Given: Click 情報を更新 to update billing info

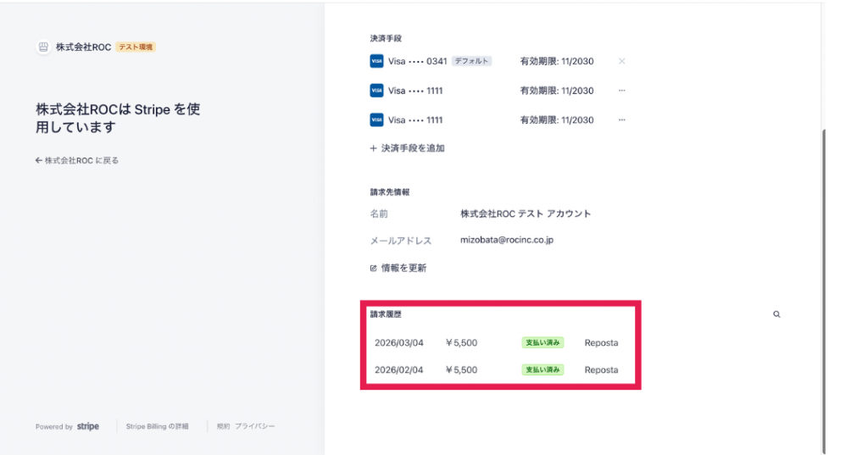Looking at the screenshot, I should click(x=398, y=269).
